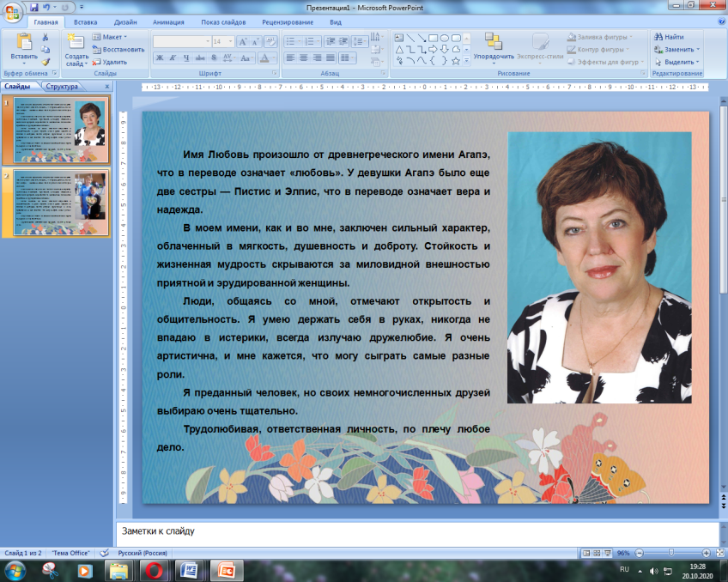Viewport: 728px width, 582px height.
Task: Click the spell check icon in status bar
Action: tap(105, 553)
